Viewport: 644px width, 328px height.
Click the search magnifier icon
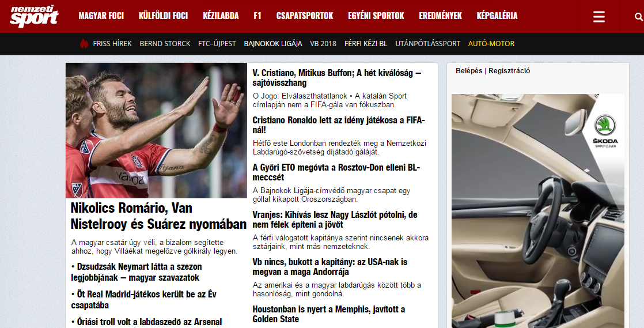coord(639,17)
